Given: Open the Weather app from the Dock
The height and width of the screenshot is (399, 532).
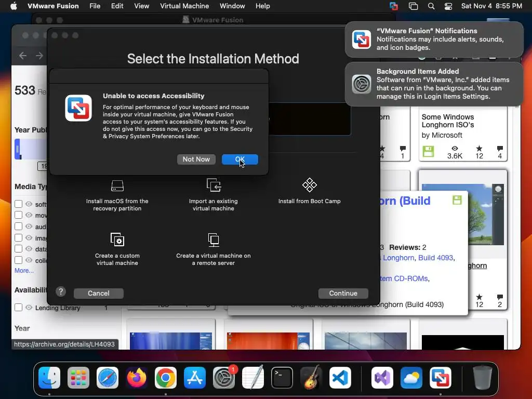Looking at the screenshot, I should point(411,378).
